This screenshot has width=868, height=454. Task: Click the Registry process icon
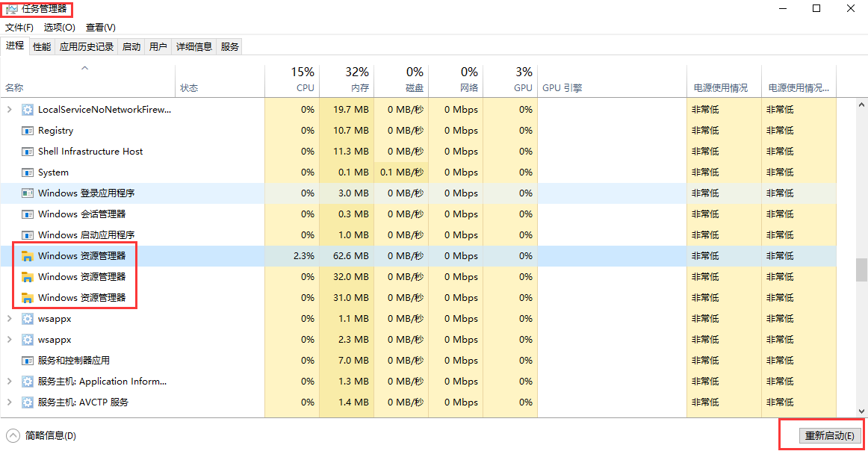pos(27,131)
